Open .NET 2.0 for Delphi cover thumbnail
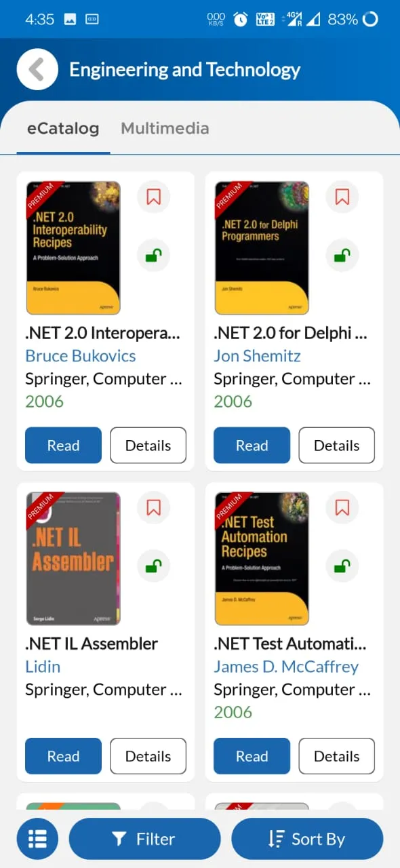Screen dimensions: 400x868 click(262, 248)
